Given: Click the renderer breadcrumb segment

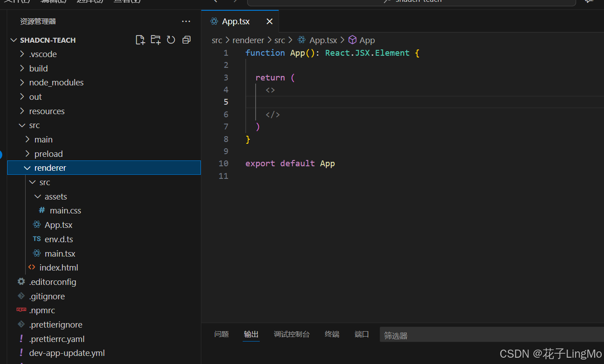Looking at the screenshot, I should (248, 40).
